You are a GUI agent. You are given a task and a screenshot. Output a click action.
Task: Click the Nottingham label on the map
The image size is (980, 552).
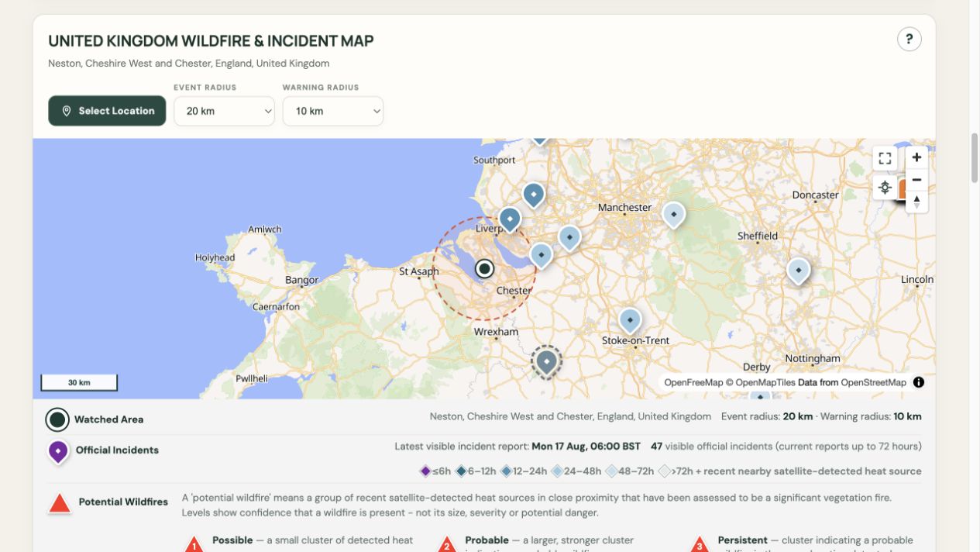pyautogui.click(x=812, y=359)
